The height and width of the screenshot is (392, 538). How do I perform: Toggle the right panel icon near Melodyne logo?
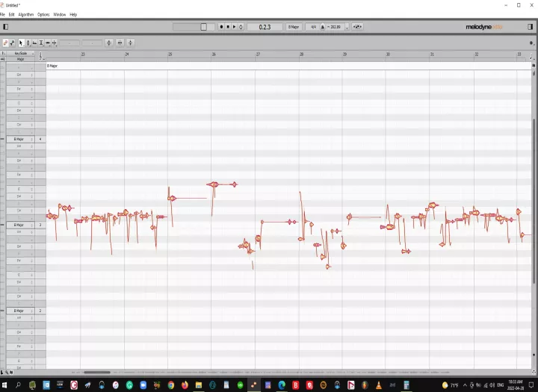530,27
